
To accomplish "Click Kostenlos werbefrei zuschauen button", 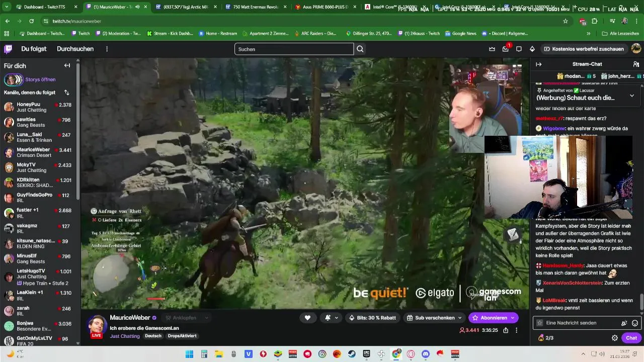I will pos(584,49).
